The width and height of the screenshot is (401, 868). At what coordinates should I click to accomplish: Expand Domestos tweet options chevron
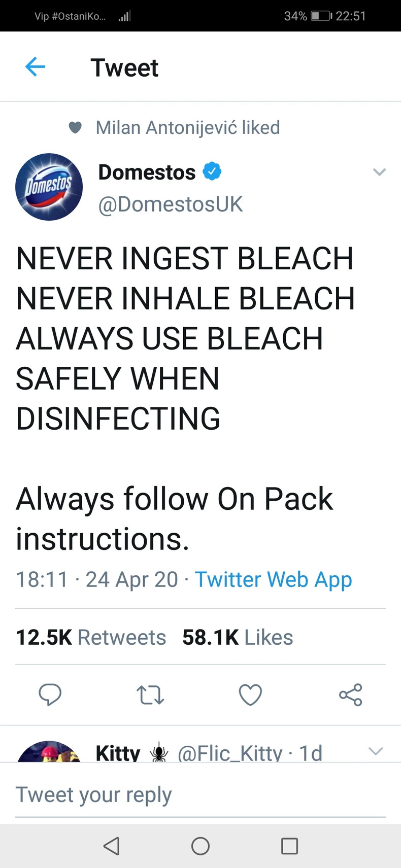click(379, 172)
